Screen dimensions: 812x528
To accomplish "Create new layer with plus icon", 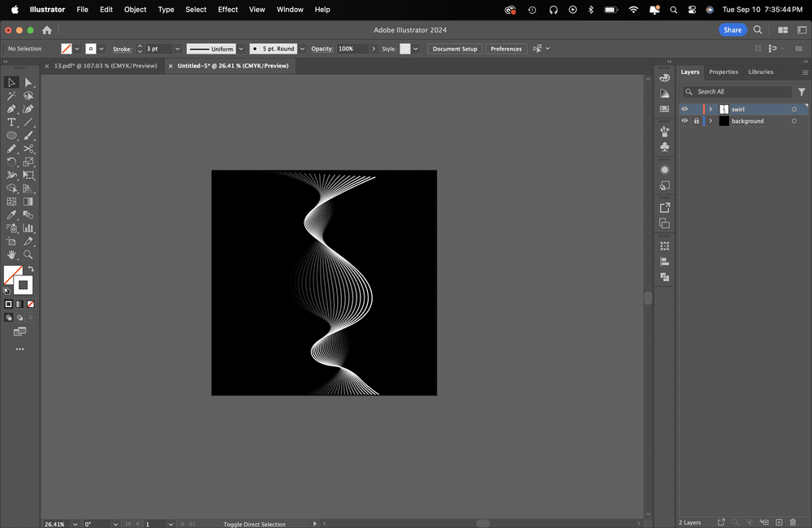I will click(779, 522).
